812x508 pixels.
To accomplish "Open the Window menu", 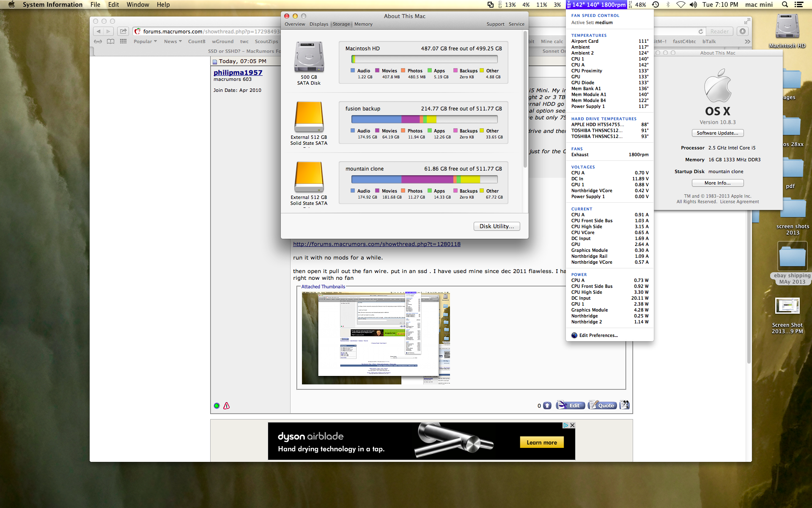I will click(138, 5).
